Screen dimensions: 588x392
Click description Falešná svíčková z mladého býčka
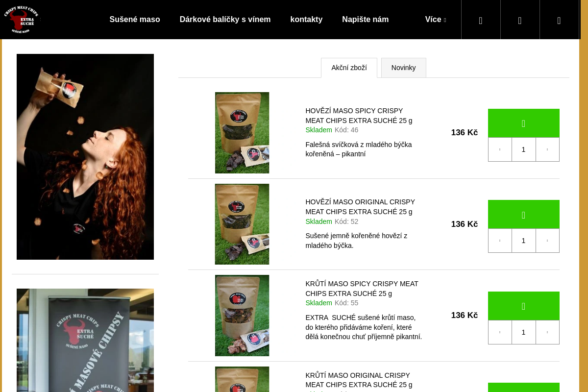[359, 149]
